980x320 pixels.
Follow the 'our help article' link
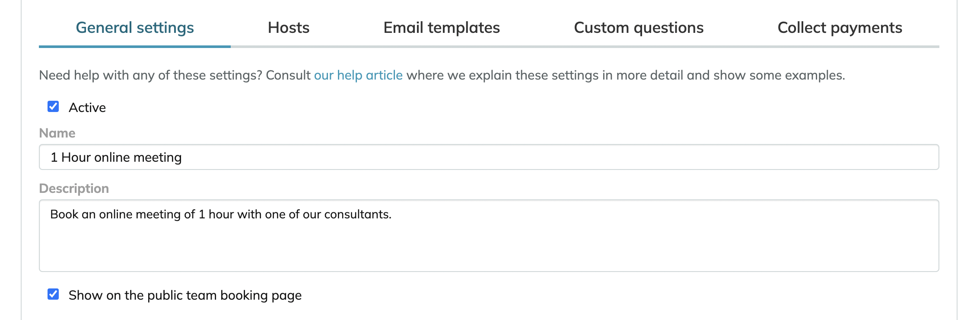[x=358, y=75]
